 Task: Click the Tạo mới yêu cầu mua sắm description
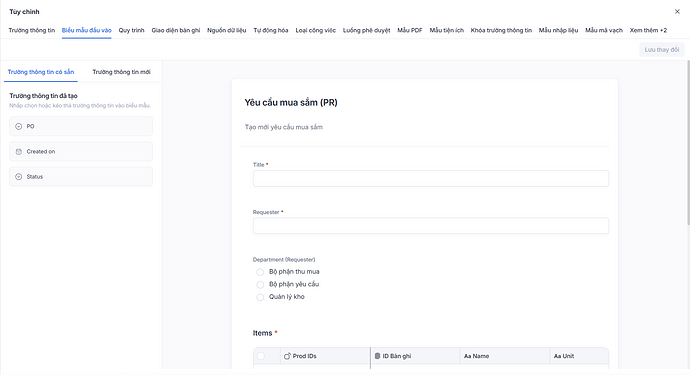pyautogui.click(x=283, y=127)
